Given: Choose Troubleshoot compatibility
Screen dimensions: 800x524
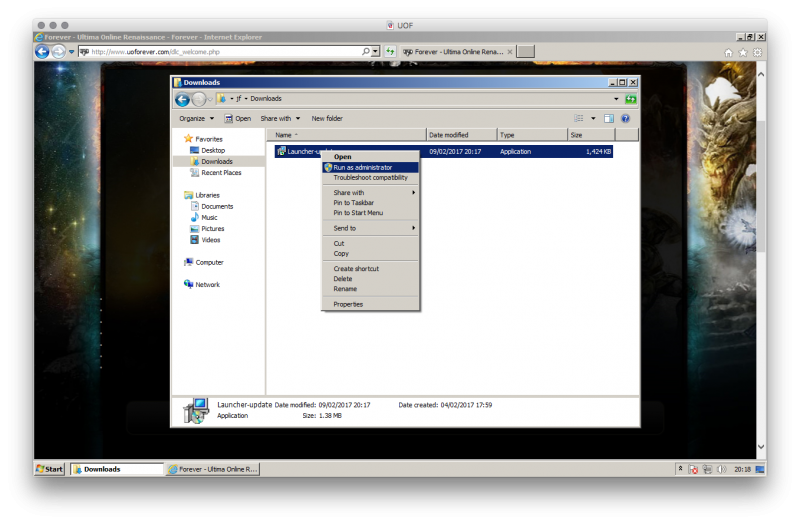Looking at the screenshot, I should pos(370,178).
